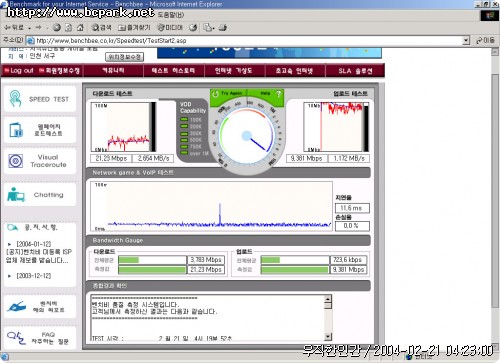The image size is (500, 363).
Task: Click the 1.172 MB/s upload value
Action: coord(349,158)
